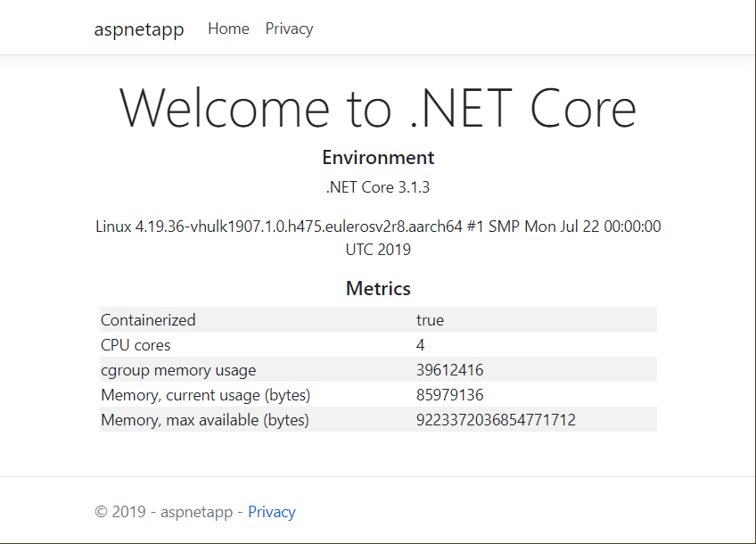This screenshot has height=544, width=756.
Task: Click the Memory, max available (bytes) label
Action: [x=205, y=420]
